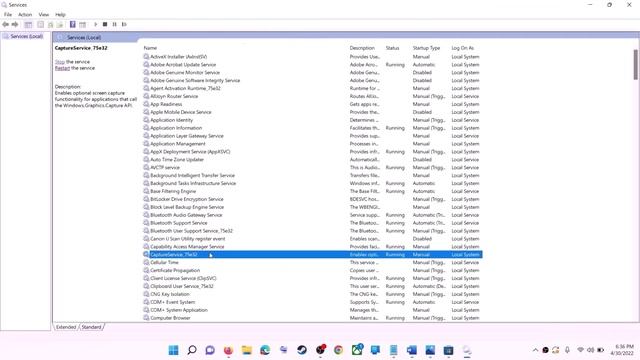
Task: Show hidden tray icons chevron
Action: pyautogui.click(x=535, y=350)
